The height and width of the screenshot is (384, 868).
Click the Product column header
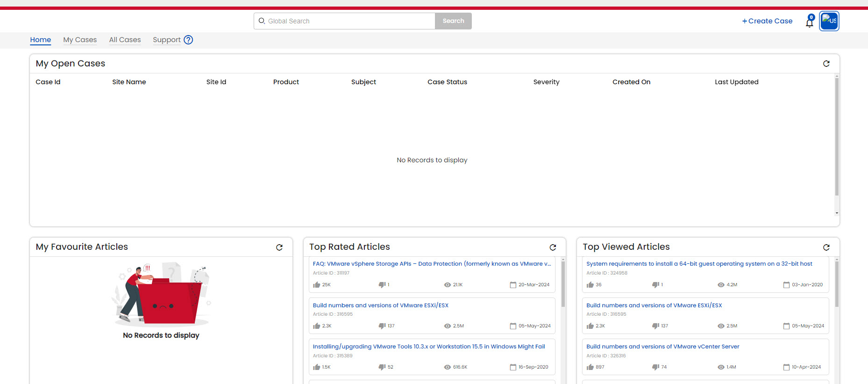[286, 82]
